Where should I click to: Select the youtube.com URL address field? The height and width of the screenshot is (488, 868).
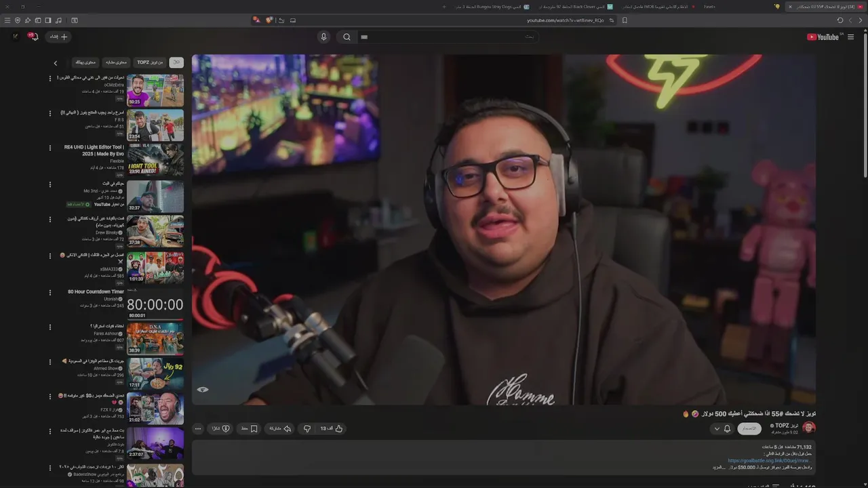pyautogui.click(x=566, y=20)
